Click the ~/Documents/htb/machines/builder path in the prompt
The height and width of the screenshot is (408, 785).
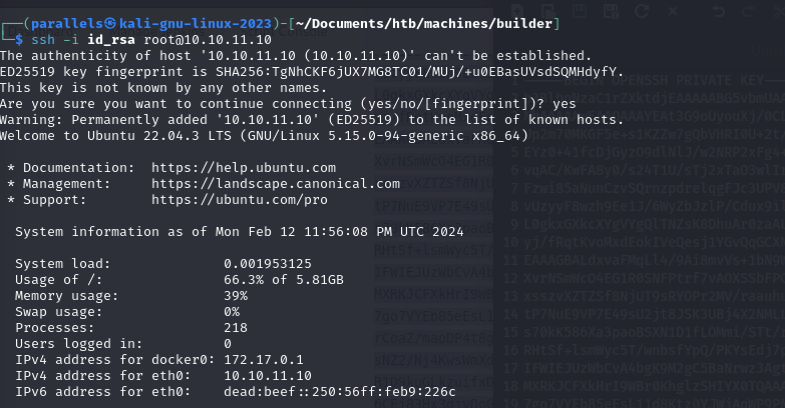point(424,24)
